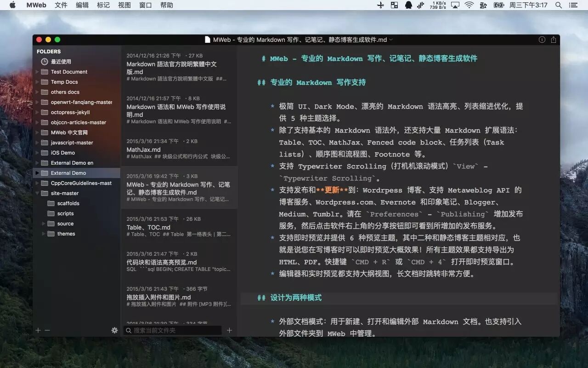Open 拖放插入附件和图片.md document

pyautogui.click(x=179, y=296)
